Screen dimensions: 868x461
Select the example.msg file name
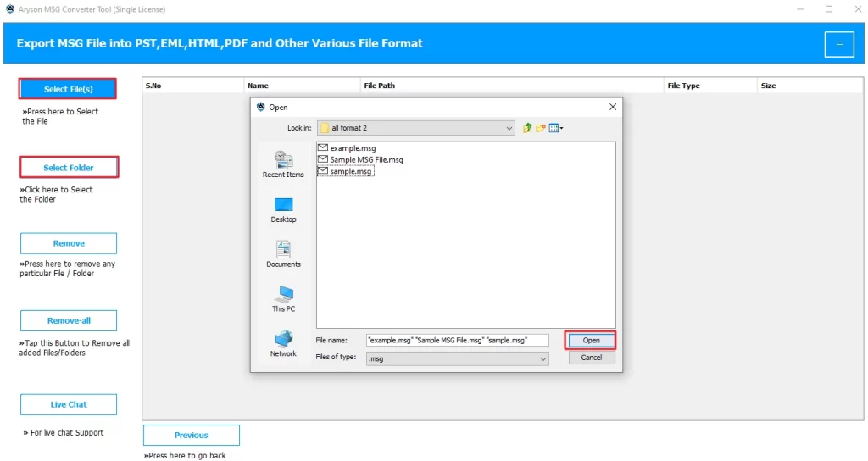click(353, 148)
